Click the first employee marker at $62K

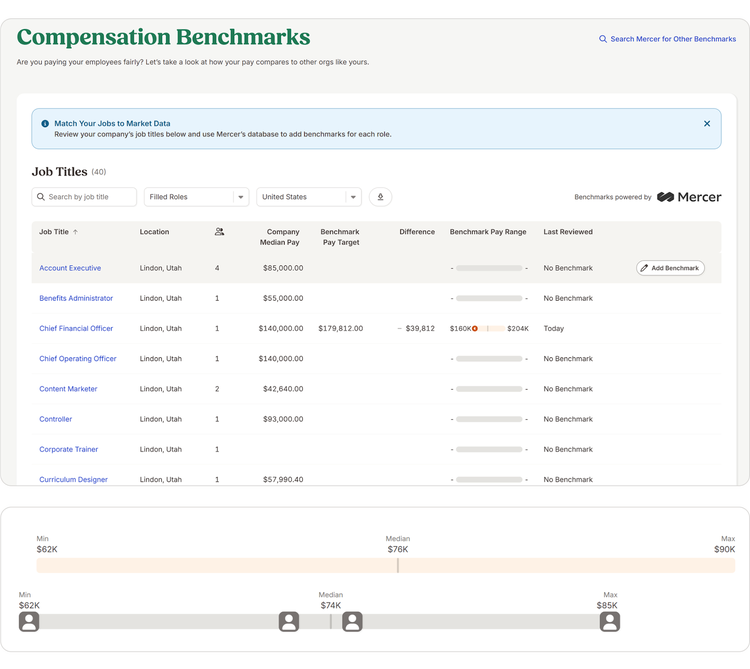(x=29, y=622)
